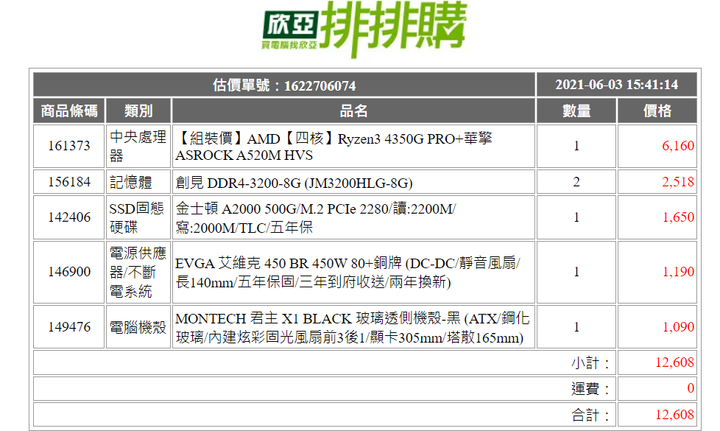Click price 1,090

click(678, 327)
